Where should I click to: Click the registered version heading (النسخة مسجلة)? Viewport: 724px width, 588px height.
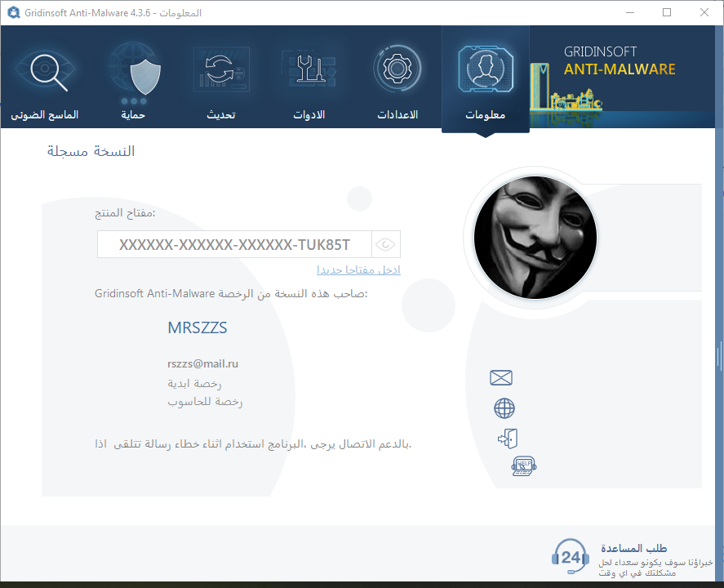[91, 152]
